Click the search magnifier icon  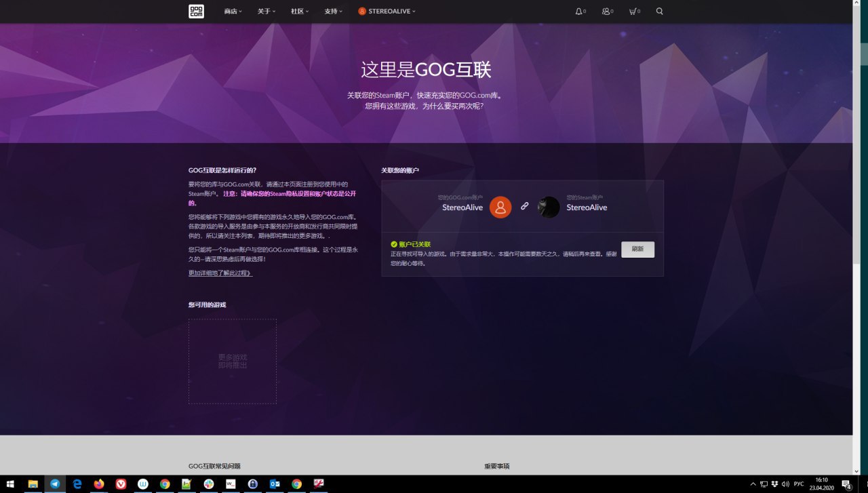(x=660, y=12)
